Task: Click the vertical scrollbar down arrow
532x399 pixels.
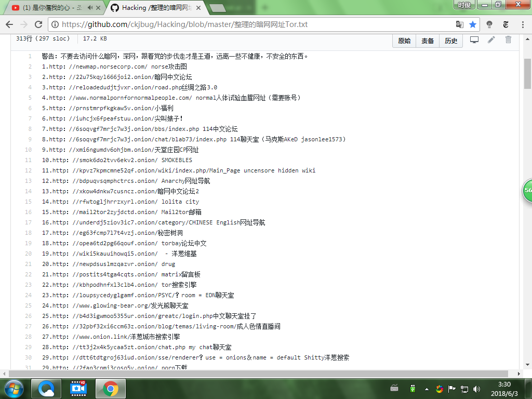Action: coord(528,365)
